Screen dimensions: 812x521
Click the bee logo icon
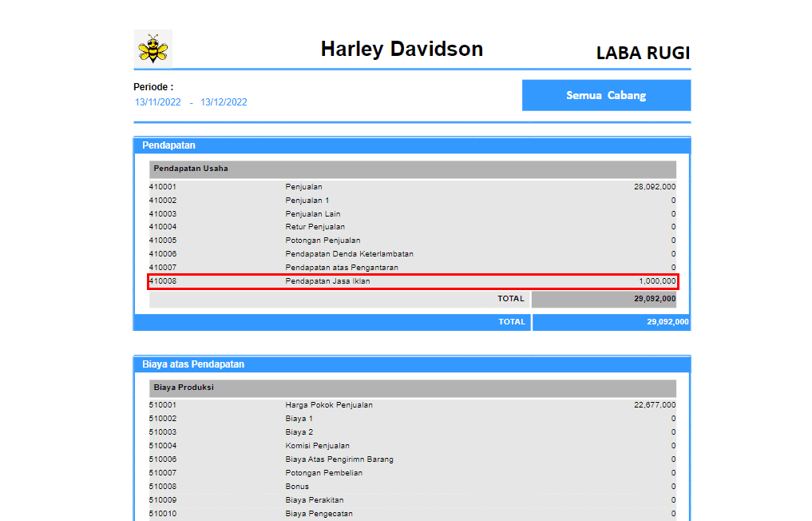tap(152, 49)
